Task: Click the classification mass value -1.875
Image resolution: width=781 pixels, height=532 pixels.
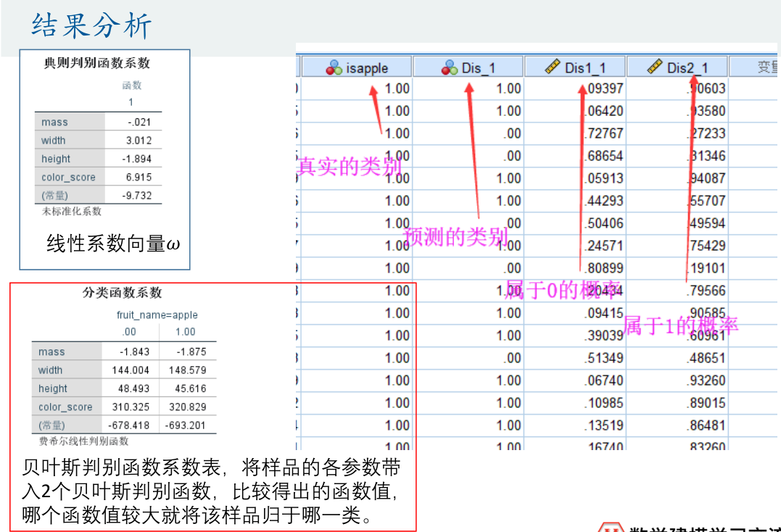Action: (x=191, y=352)
